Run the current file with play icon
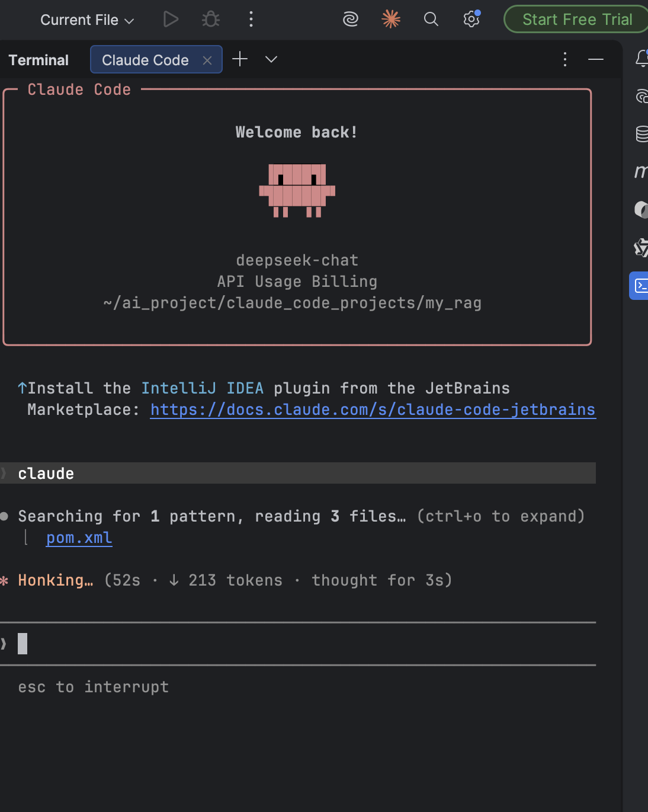The width and height of the screenshot is (648, 812). pyautogui.click(x=171, y=20)
